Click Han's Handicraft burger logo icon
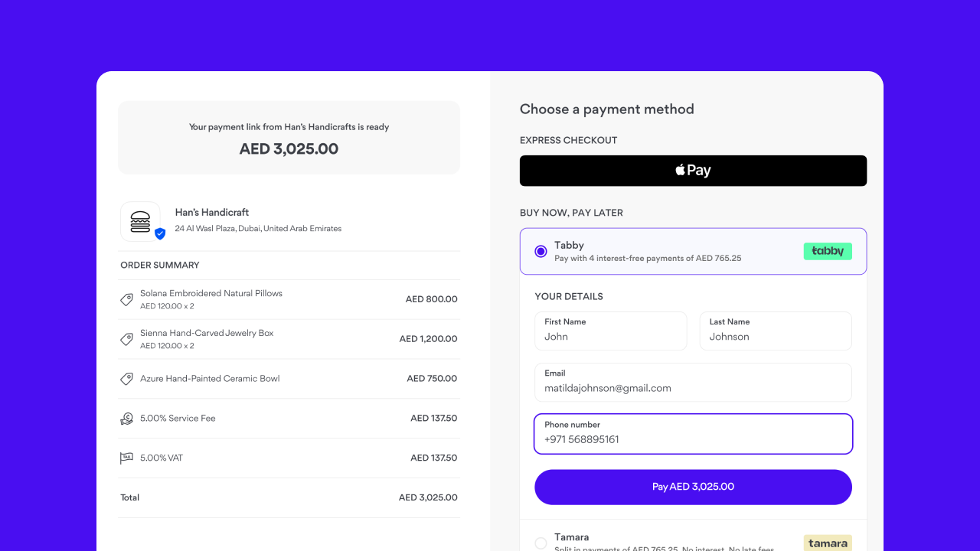980x551 pixels. (140, 222)
